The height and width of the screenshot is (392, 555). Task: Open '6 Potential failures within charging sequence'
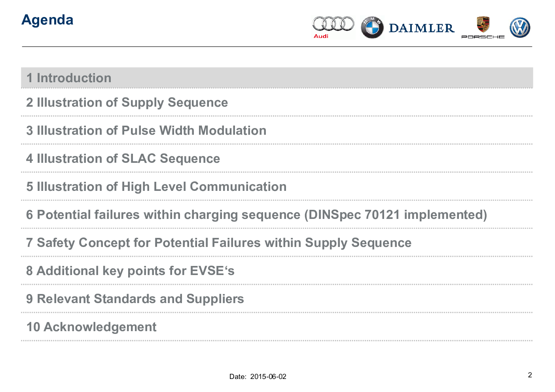[256, 215]
